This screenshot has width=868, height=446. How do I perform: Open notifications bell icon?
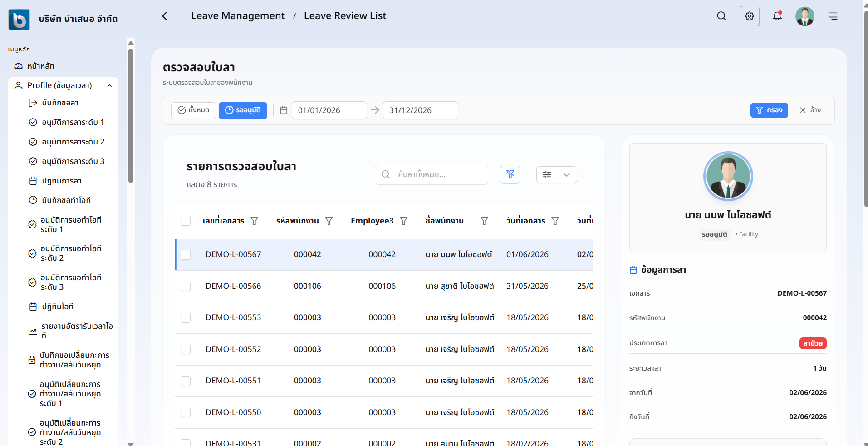(777, 16)
